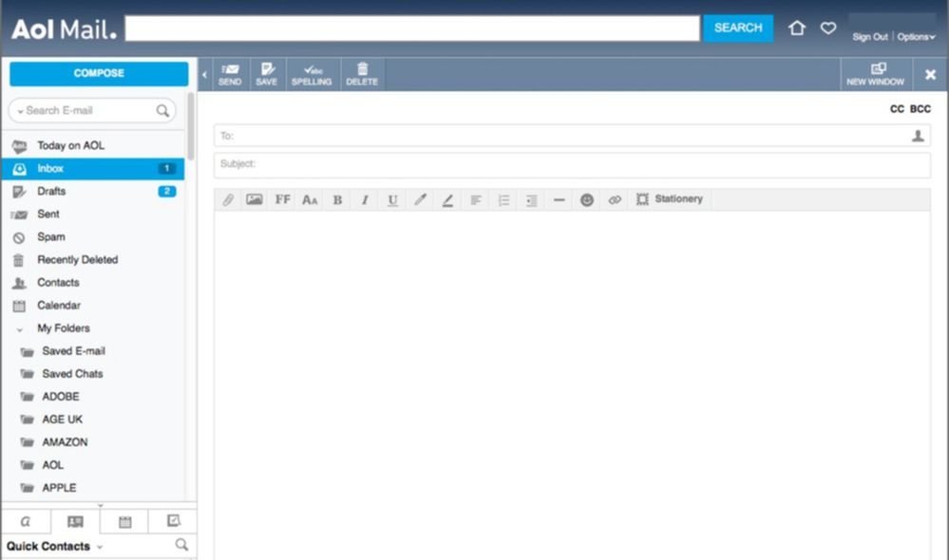Insert an emoticon smiley

click(x=586, y=199)
